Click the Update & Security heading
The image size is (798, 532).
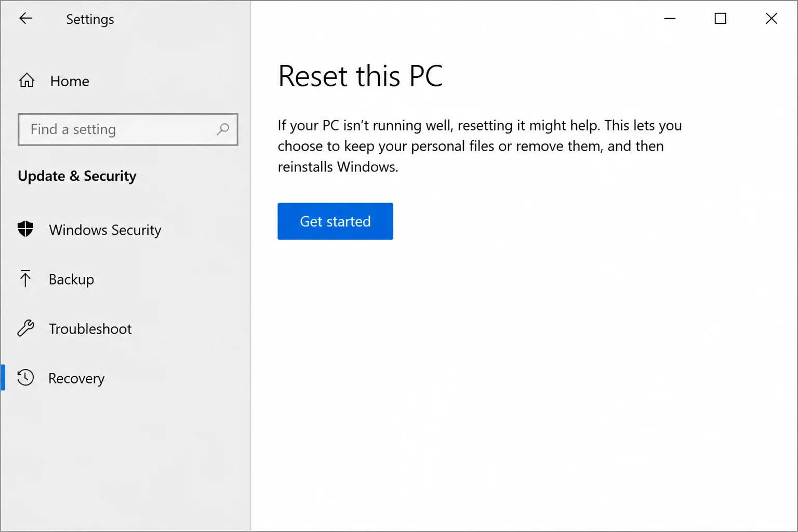click(x=77, y=176)
